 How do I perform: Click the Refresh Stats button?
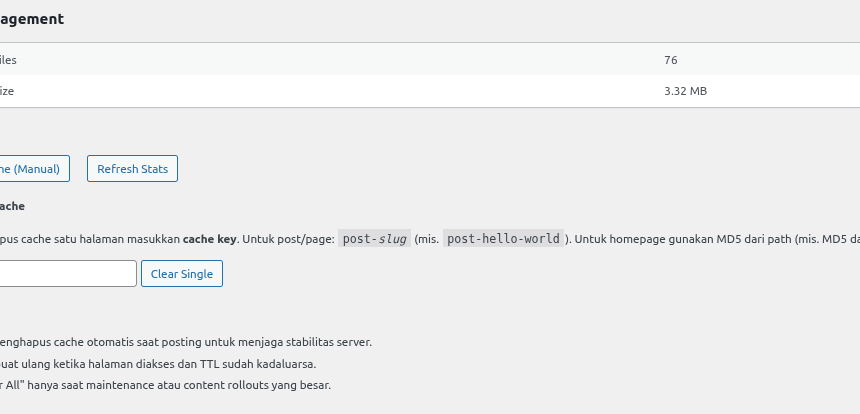[132, 169]
